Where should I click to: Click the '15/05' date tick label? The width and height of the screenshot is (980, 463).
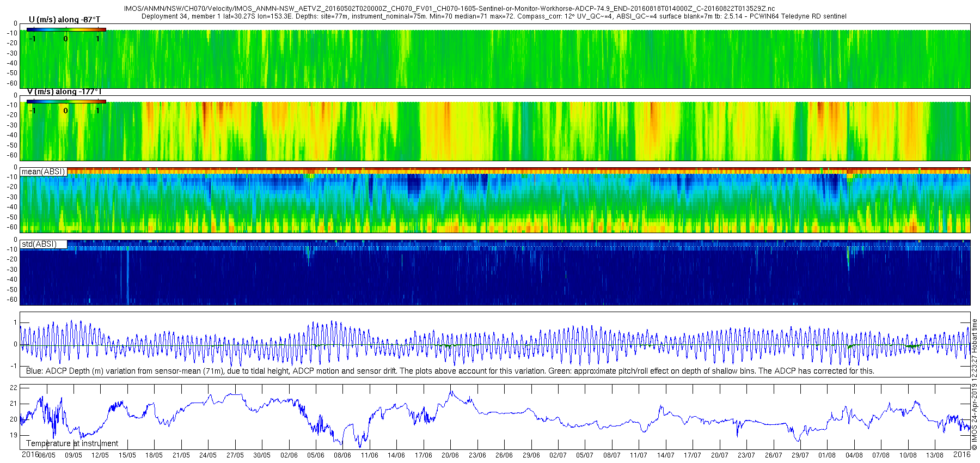tap(127, 455)
